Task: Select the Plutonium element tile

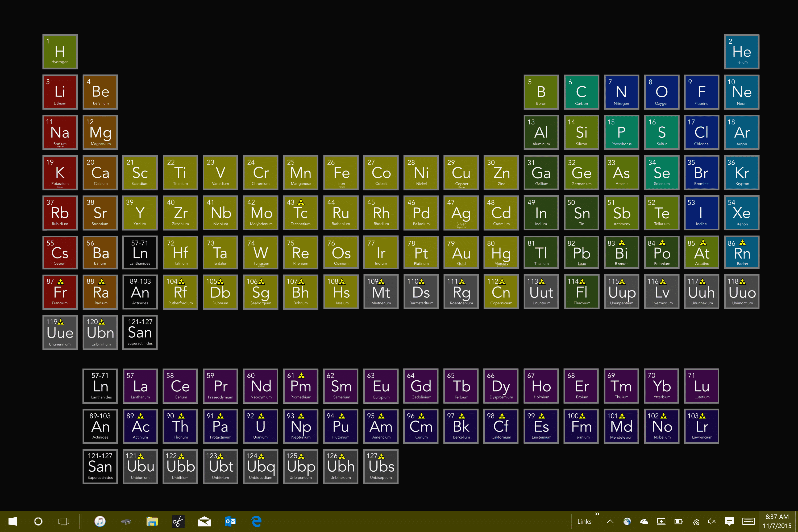Action: pyautogui.click(x=341, y=426)
